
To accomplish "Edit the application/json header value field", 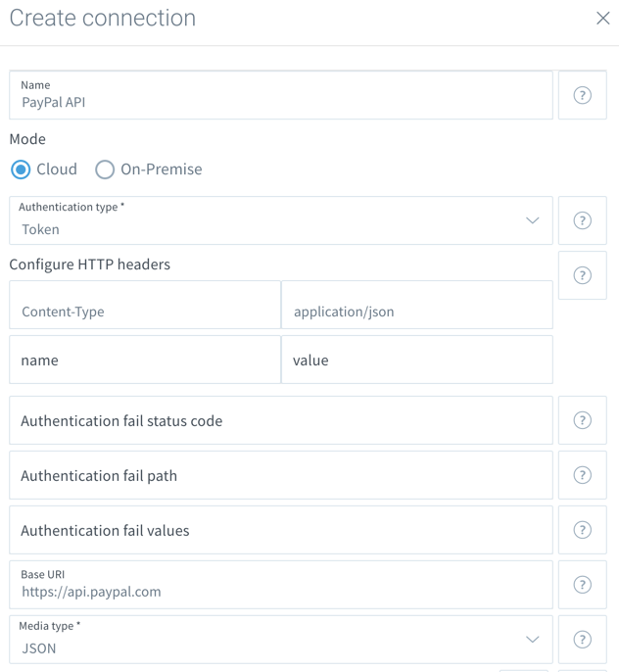I will pos(417,306).
